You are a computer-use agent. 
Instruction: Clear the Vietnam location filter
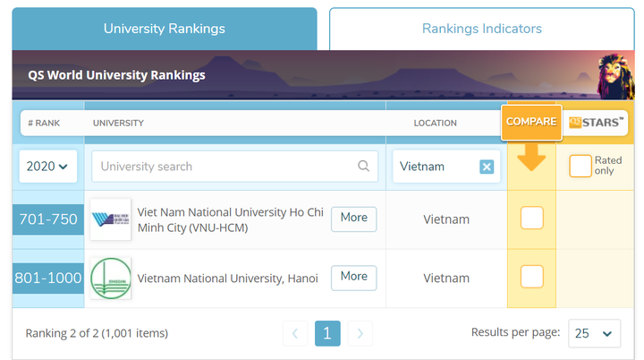point(487,167)
